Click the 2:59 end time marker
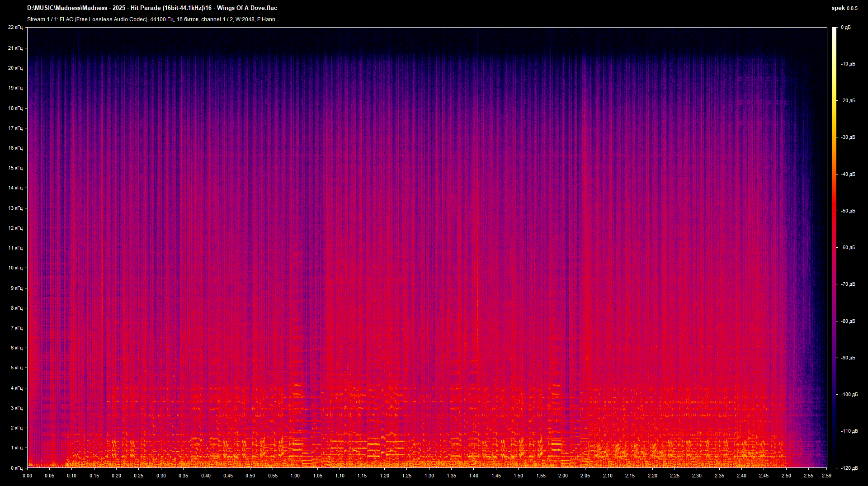Screen dimensions: 868x486 click(x=826, y=476)
